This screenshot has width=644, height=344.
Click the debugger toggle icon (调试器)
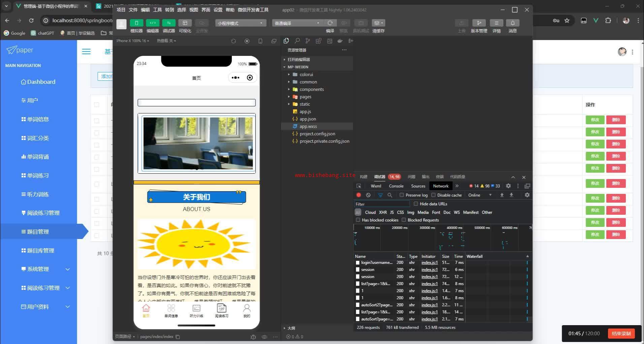click(168, 23)
